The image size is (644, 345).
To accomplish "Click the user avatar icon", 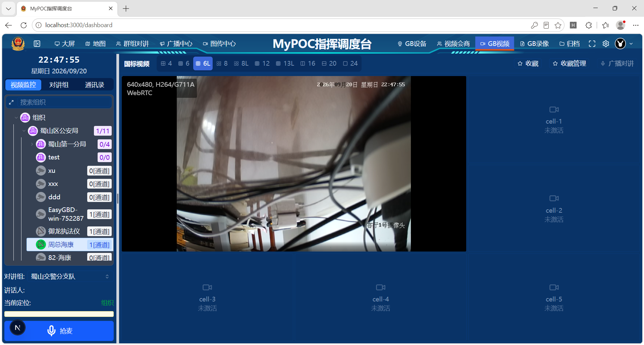I will click(x=620, y=44).
